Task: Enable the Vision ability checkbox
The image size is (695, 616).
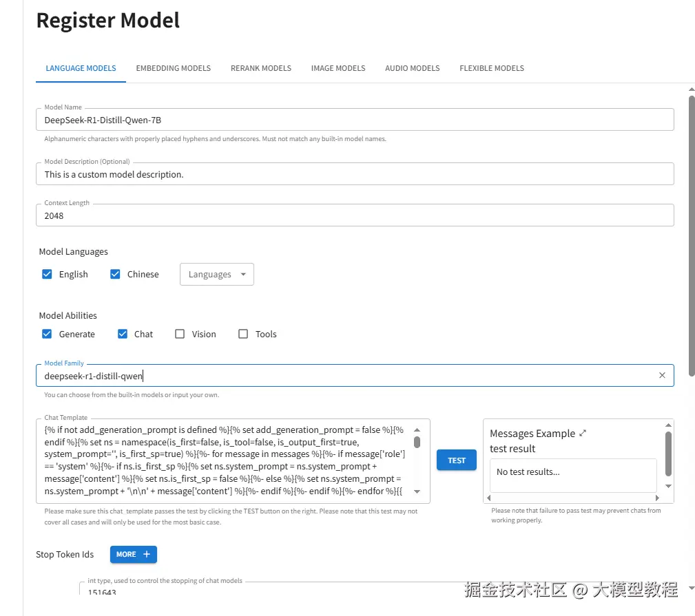Action: coord(180,334)
